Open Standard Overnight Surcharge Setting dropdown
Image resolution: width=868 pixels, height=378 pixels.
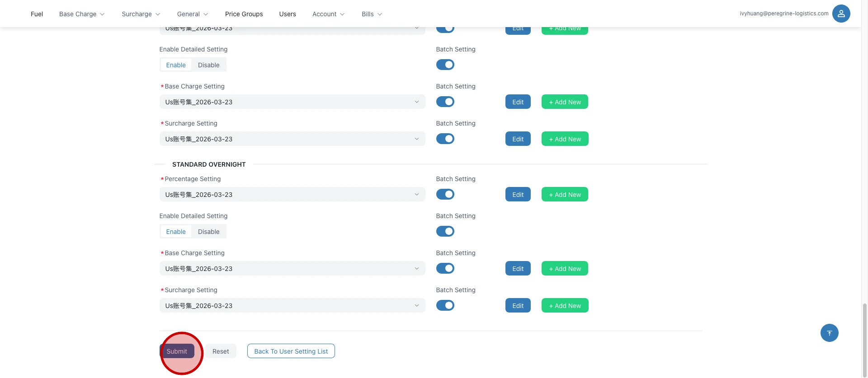[292, 305]
